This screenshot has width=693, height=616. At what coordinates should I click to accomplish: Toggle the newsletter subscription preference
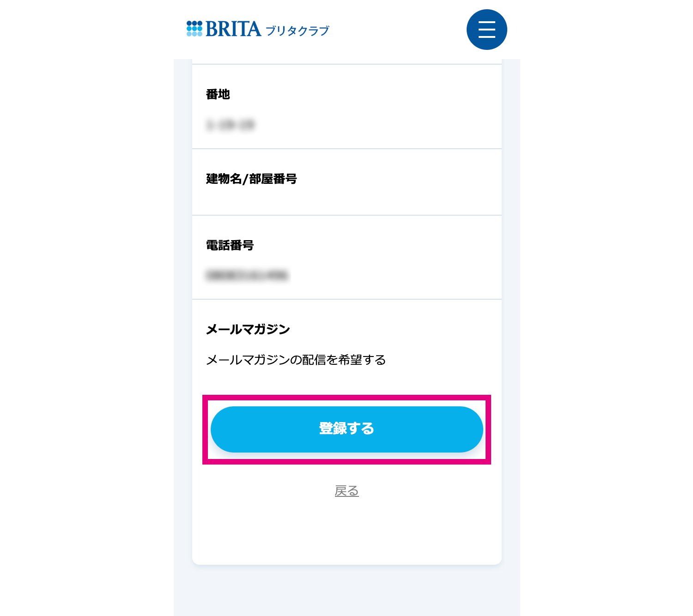tap(296, 360)
